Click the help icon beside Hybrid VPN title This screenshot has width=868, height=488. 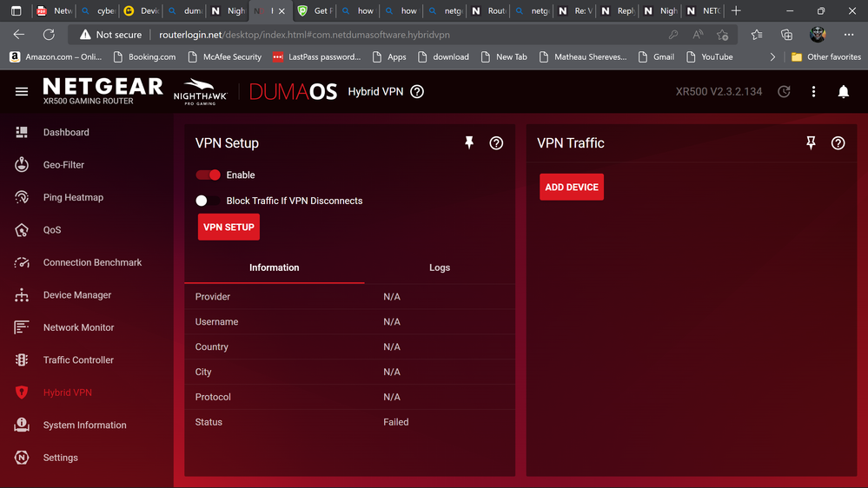[417, 91]
